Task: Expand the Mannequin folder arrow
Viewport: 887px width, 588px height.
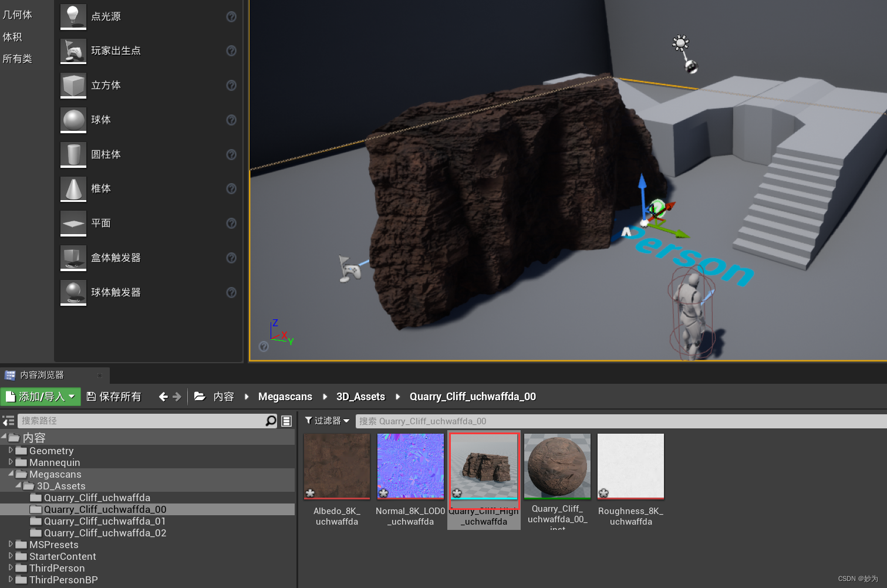Action: [x=11, y=462]
